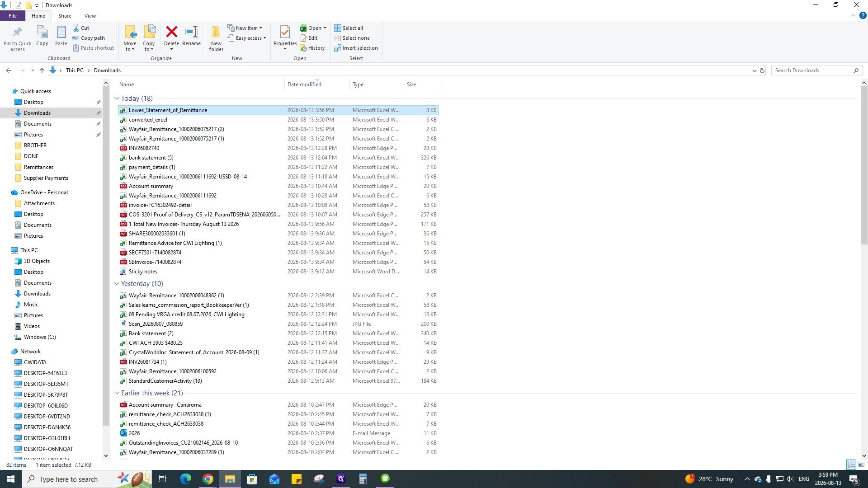Screen dimensions: 868x488
Task: Click Select none in ribbon
Action: (x=352, y=38)
